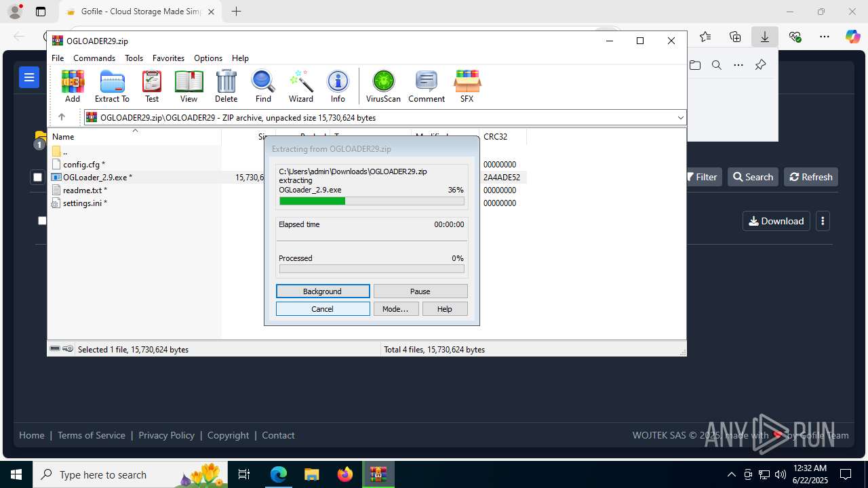The width and height of the screenshot is (868, 488).
Task: Search downloads magnifier icon
Action: click(x=716, y=65)
